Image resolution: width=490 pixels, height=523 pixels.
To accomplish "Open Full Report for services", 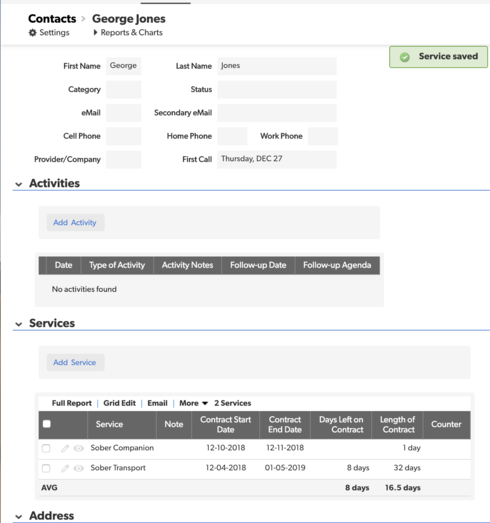I will pyautogui.click(x=72, y=403).
